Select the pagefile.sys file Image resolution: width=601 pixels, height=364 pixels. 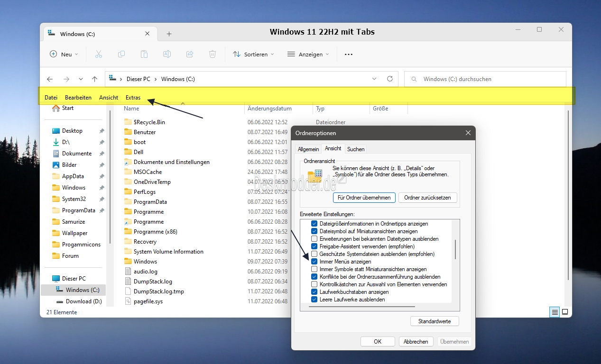[x=148, y=301]
